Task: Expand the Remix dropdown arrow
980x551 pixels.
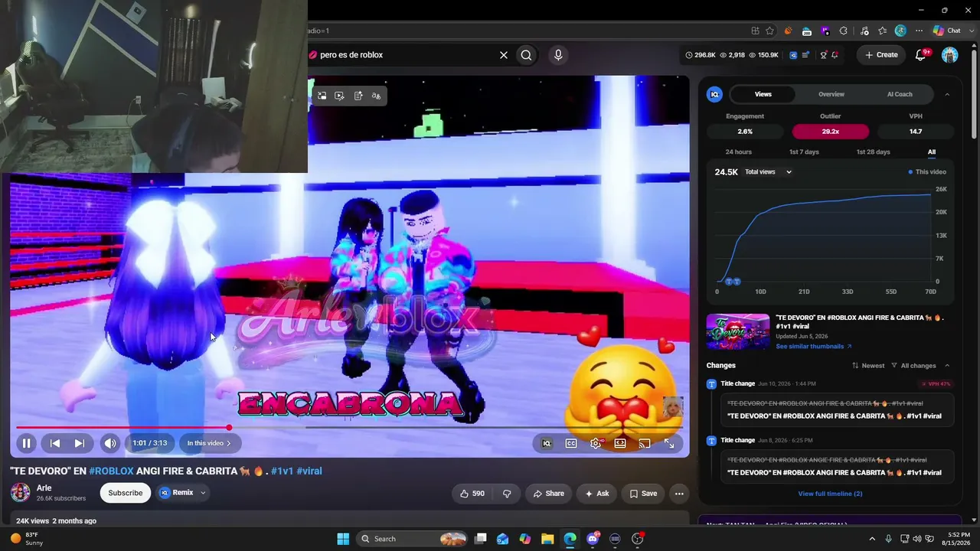Action: pyautogui.click(x=203, y=493)
